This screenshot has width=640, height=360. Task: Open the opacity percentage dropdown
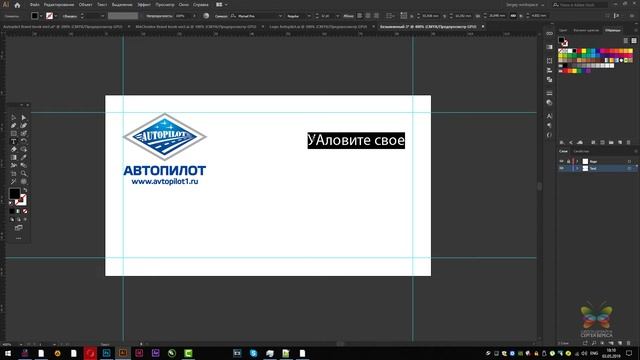click(x=194, y=16)
